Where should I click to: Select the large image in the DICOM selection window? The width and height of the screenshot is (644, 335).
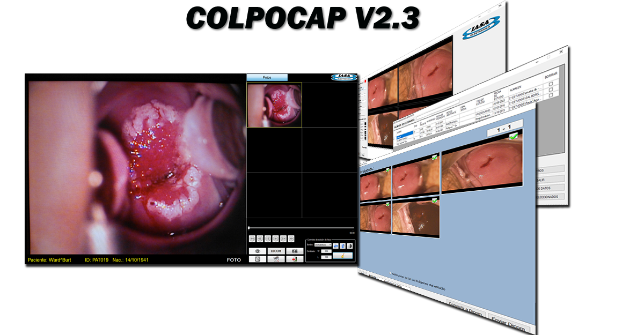tap(481, 162)
